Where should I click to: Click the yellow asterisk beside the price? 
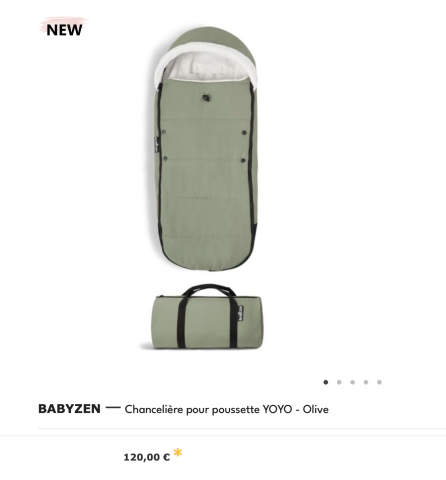(x=178, y=453)
